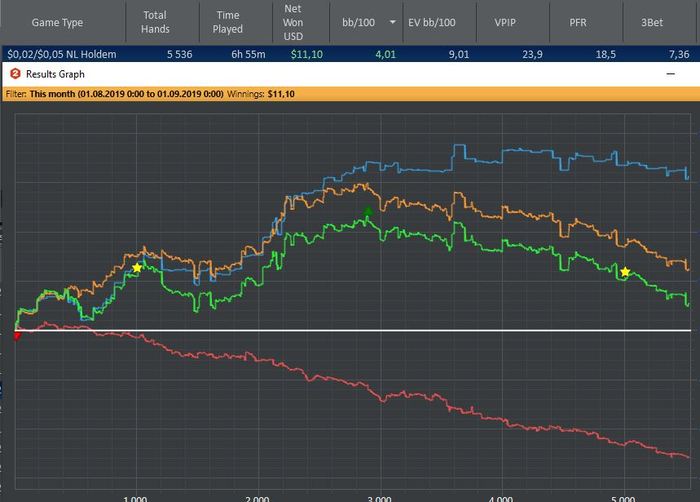
Task: Click the 18,5 PFR value
Action: pos(605,54)
